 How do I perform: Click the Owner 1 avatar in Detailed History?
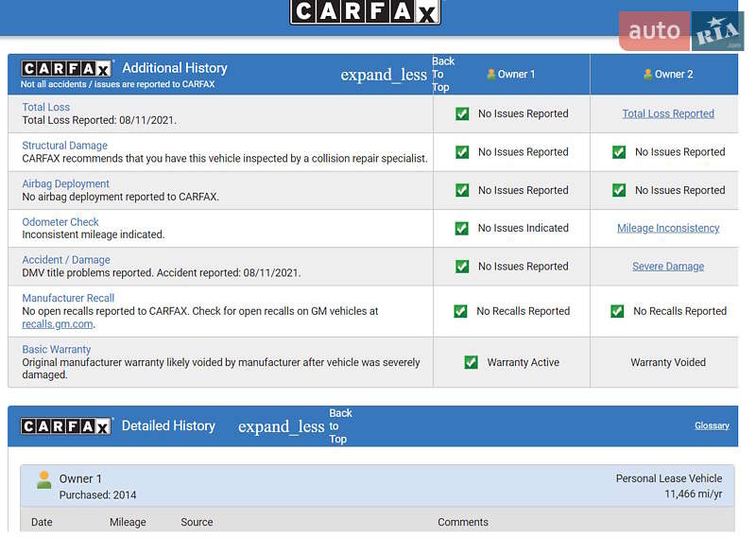[43, 479]
